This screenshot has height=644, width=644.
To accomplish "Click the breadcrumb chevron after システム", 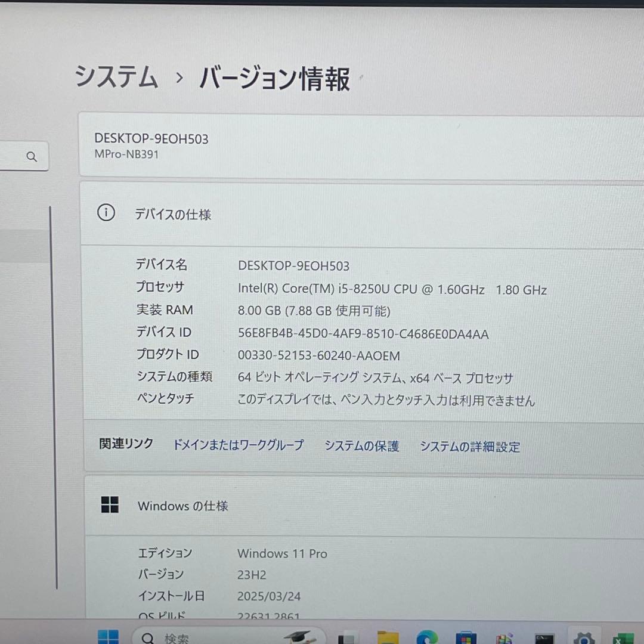I will [x=179, y=77].
